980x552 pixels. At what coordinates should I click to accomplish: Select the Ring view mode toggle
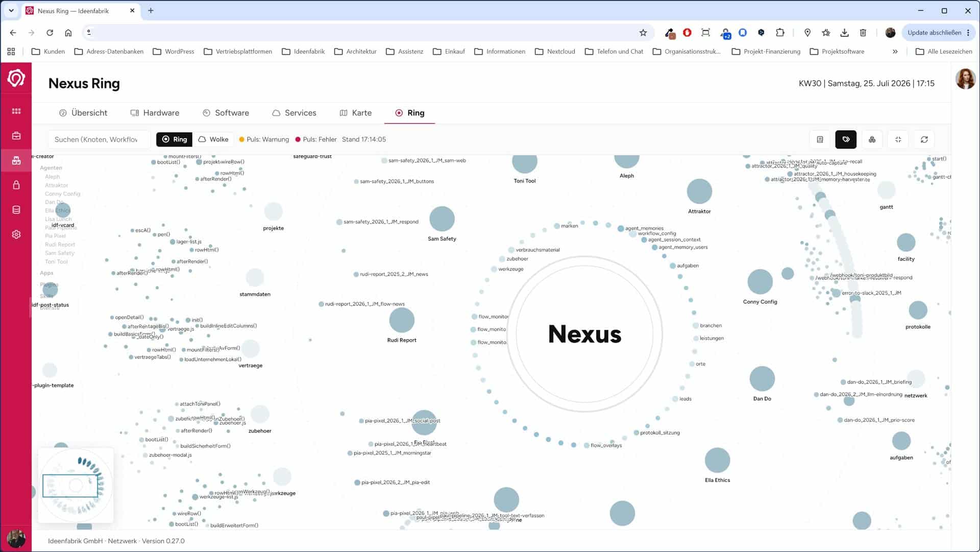coord(175,139)
